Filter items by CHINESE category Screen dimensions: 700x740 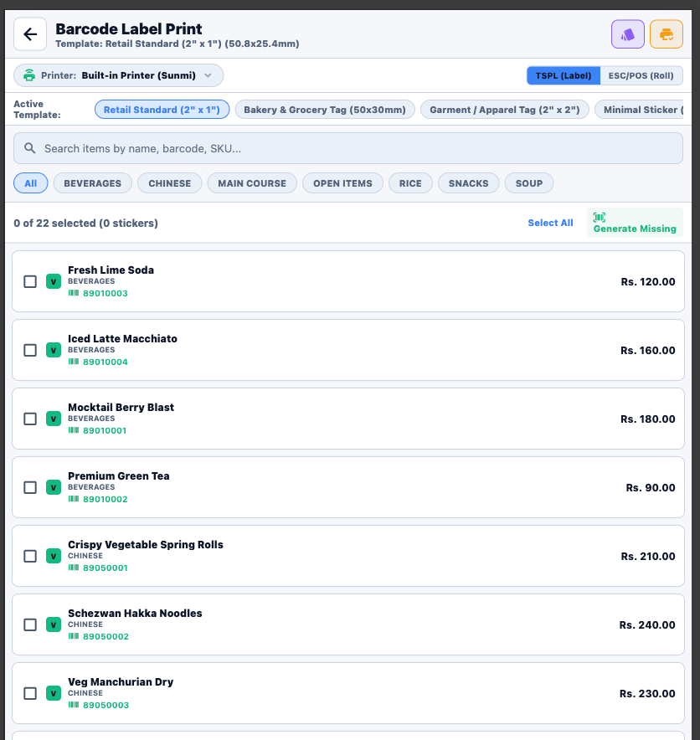click(x=170, y=183)
